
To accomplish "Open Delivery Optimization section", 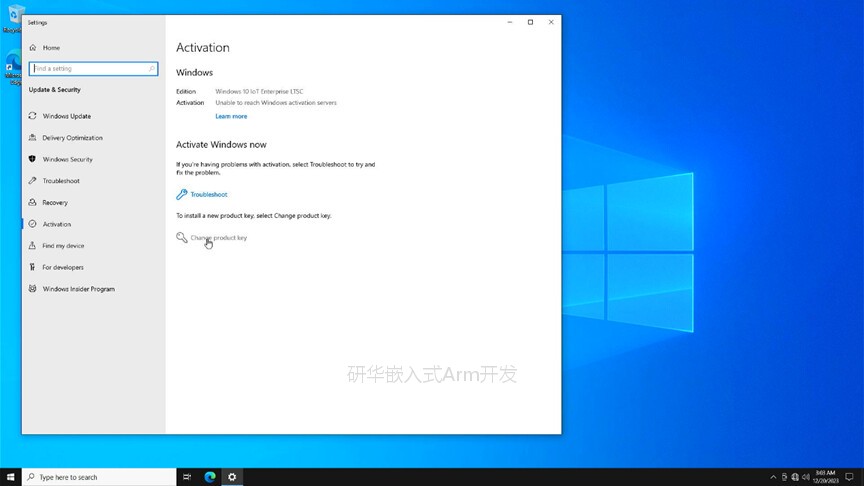I will pos(72,138).
